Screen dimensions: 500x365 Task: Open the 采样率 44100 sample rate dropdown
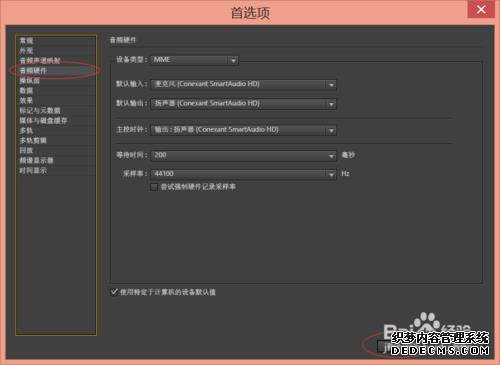pyautogui.click(x=244, y=174)
